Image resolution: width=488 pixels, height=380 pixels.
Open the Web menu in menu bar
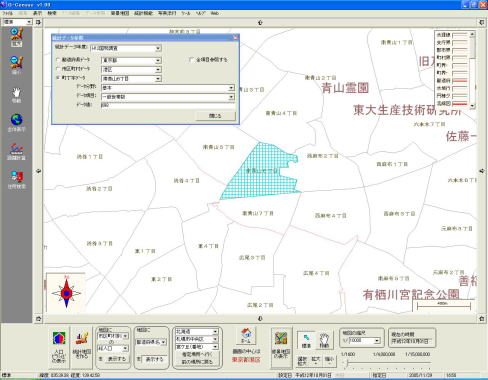215,13
